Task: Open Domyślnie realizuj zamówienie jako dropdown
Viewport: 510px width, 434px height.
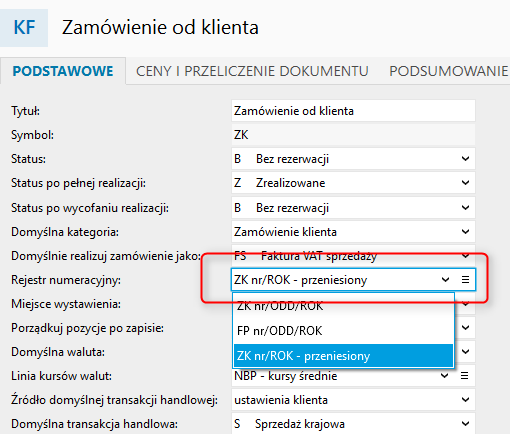Action: tap(353, 256)
